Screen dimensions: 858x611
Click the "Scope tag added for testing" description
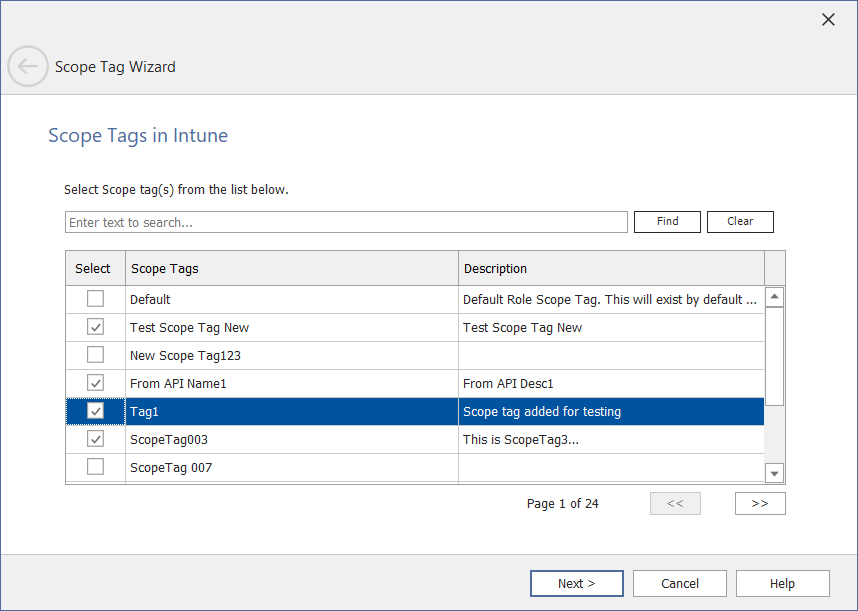click(542, 411)
